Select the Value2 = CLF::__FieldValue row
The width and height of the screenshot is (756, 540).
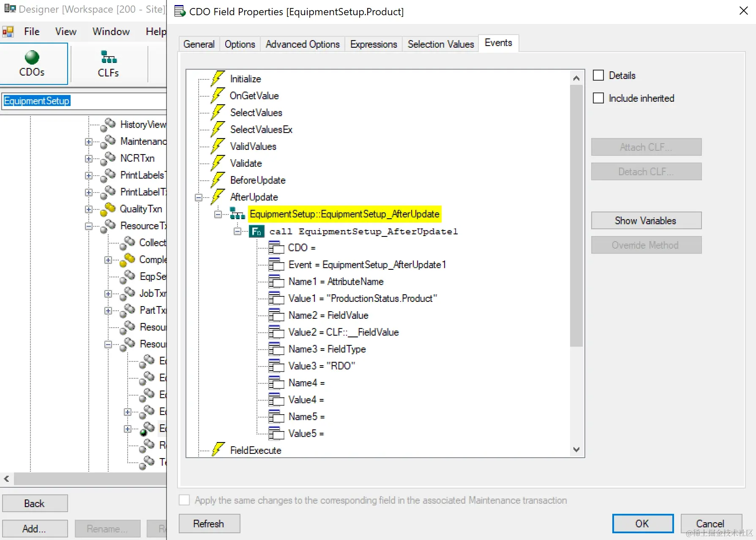pyautogui.click(x=344, y=332)
